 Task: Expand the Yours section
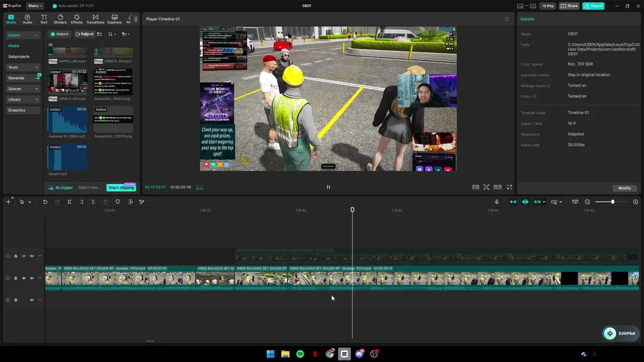(x=23, y=67)
